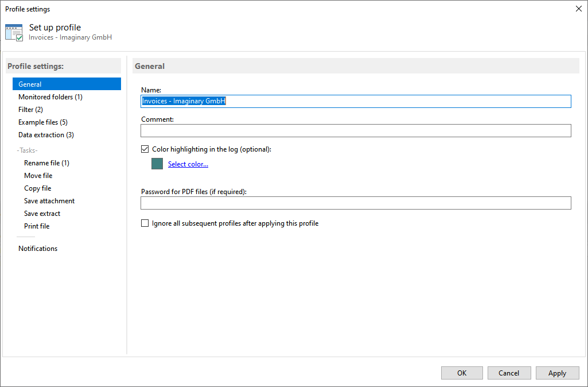Enable Ignore all subsequent profiles checkbox
The image size is (588, 387).
(x=145, y=223)
